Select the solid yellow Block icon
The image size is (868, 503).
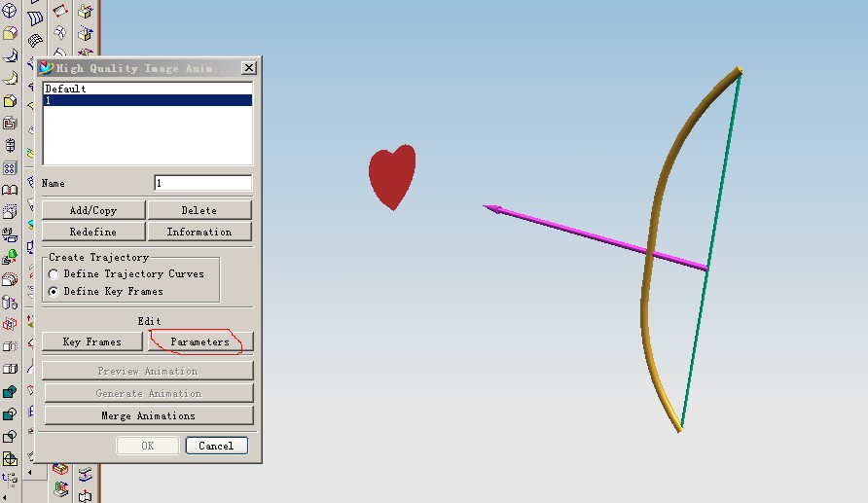(10, 101)
